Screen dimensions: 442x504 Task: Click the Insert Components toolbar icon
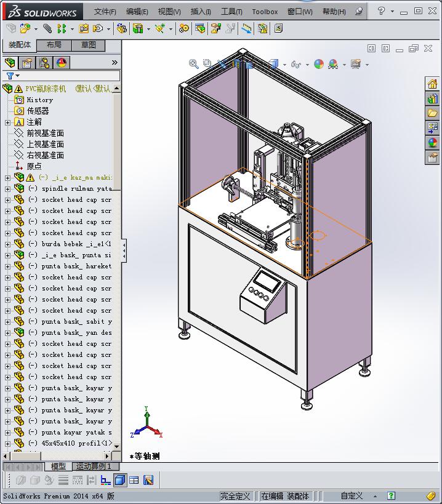click(x=25, y=28)
